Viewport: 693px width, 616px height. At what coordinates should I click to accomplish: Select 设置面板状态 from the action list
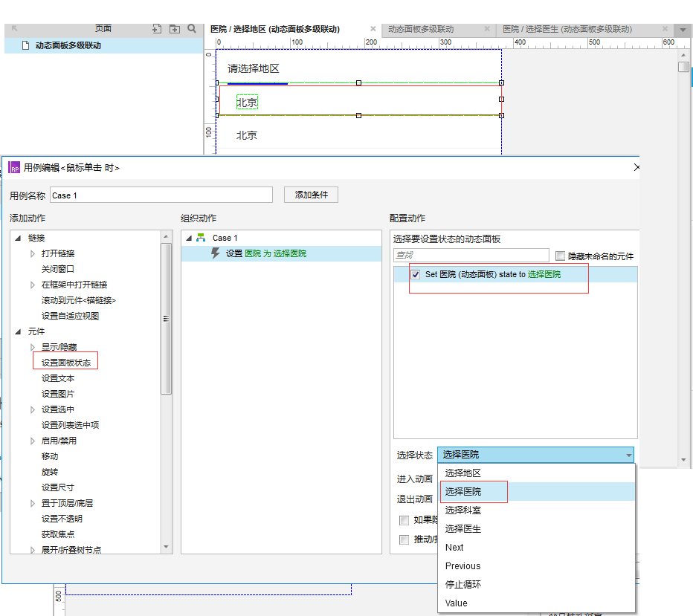pos(65,360)
